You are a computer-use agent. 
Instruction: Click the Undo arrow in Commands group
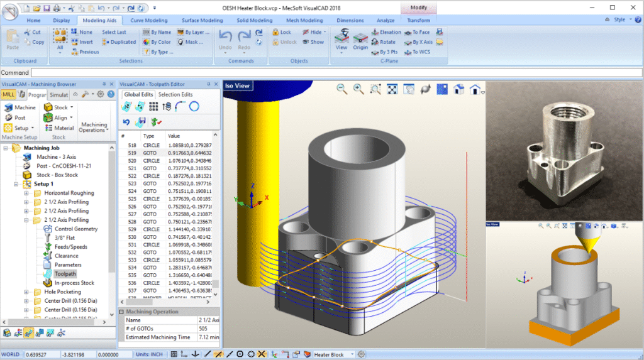(x=225, y=36)
